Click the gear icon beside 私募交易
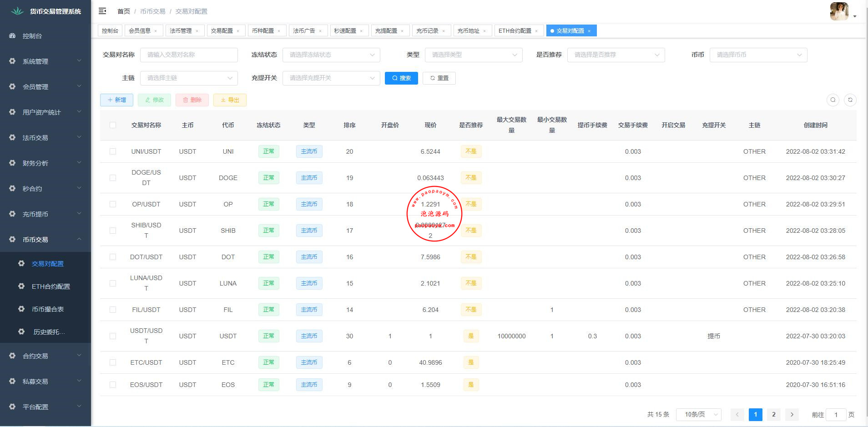Screen dimensions: 868x427 coord(12,382)
